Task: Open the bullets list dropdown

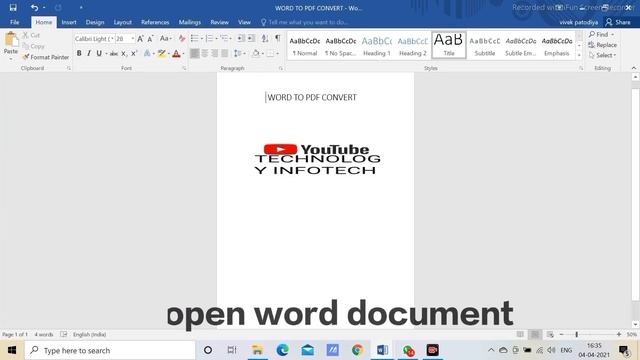Action: coord(202,38)
